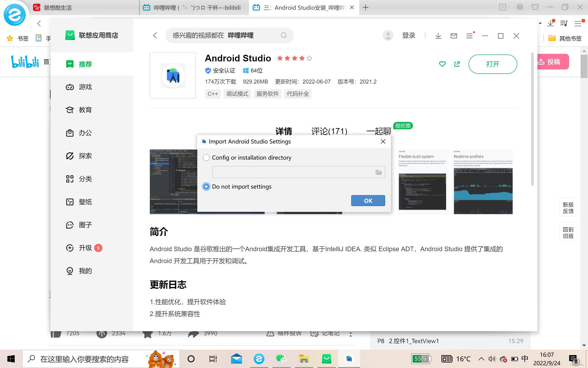Viewport: 588px width, 368px height.
Task: Go back in the app store
Action: [155, 35]
